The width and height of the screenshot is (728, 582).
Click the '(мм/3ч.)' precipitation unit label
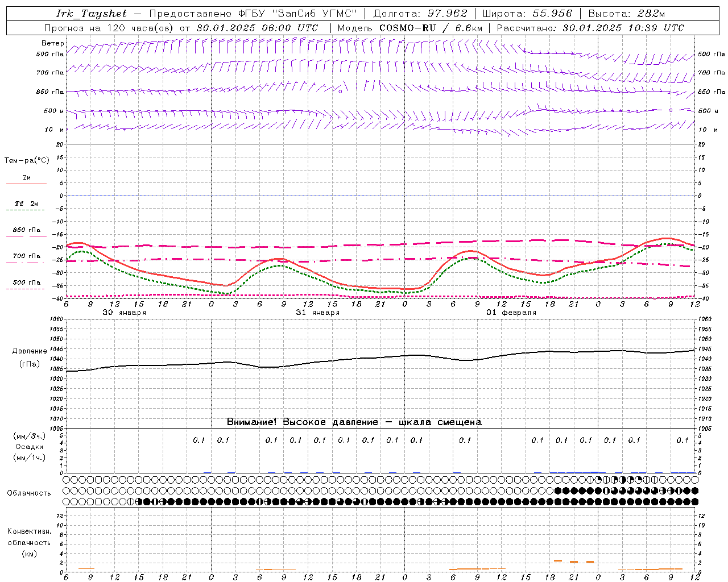(x=30, y=436)
